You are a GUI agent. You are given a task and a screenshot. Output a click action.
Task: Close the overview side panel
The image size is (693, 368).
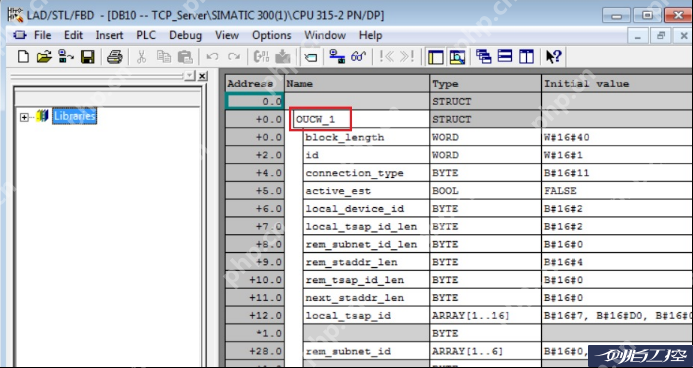coord(202,76)
